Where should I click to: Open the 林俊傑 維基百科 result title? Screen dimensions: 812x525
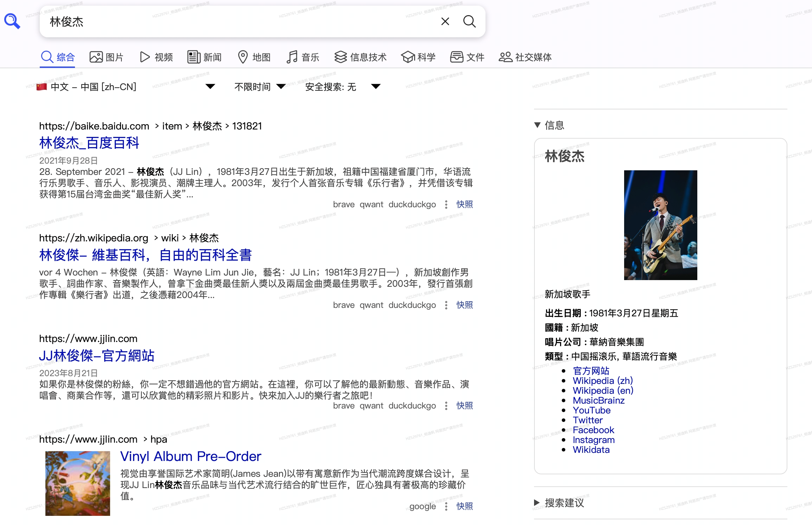point(145,255)
